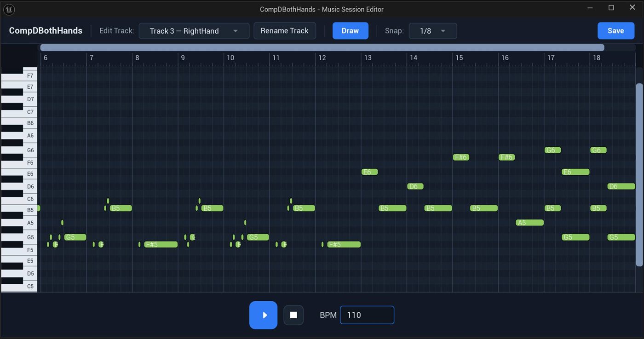Click the Rename Track button
Image resolution: width=644 pixels, height=339 pixels.
point(285,31)
